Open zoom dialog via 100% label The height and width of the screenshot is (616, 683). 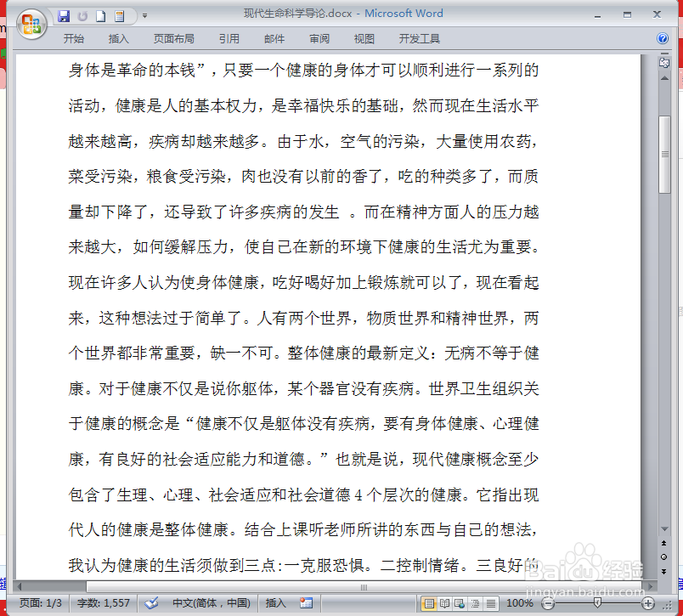pos(520,603)
